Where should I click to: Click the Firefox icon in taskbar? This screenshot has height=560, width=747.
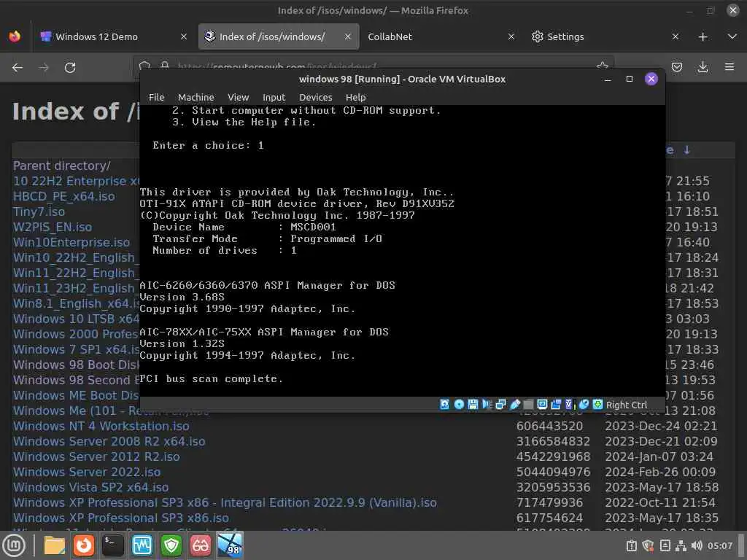(84, 545)
